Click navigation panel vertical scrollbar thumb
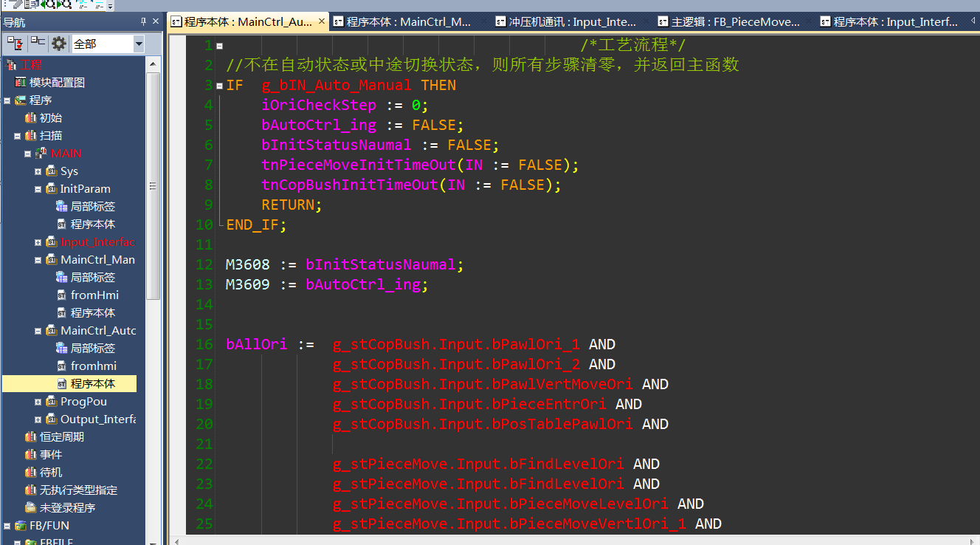 153,186
